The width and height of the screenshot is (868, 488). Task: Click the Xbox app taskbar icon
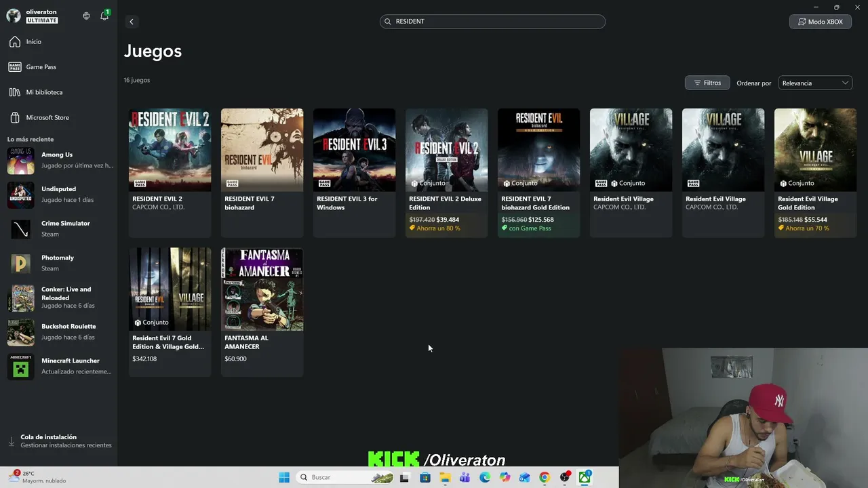click(585, 477)
